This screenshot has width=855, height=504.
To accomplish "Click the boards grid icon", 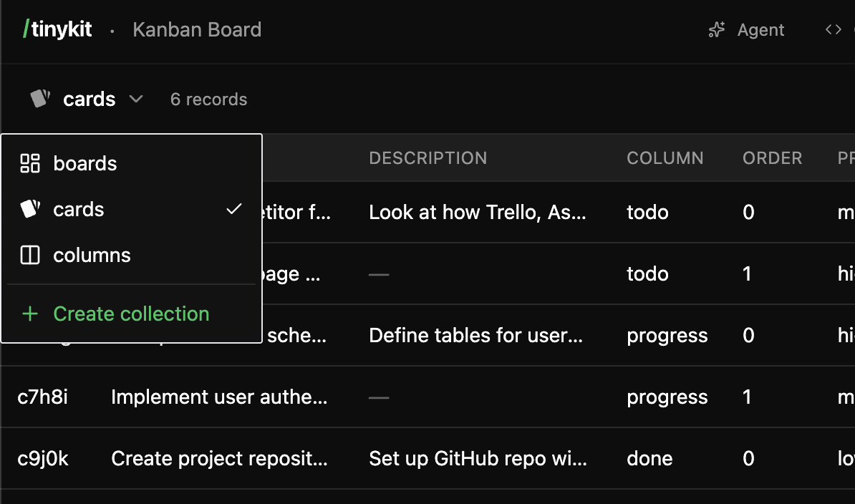I will pyautogui.click(x=30, y=163).
